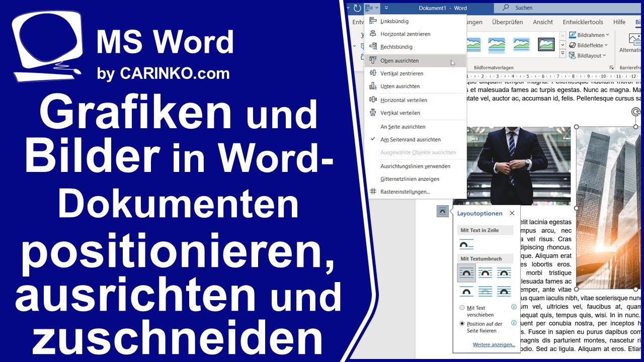Select An Seite ausrichten

(415, 127)
